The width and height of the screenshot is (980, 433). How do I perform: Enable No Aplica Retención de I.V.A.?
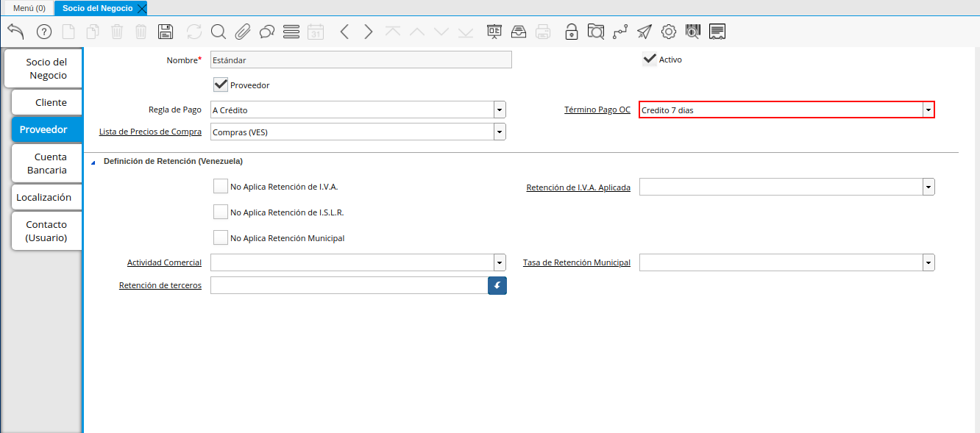pos(221,187)
